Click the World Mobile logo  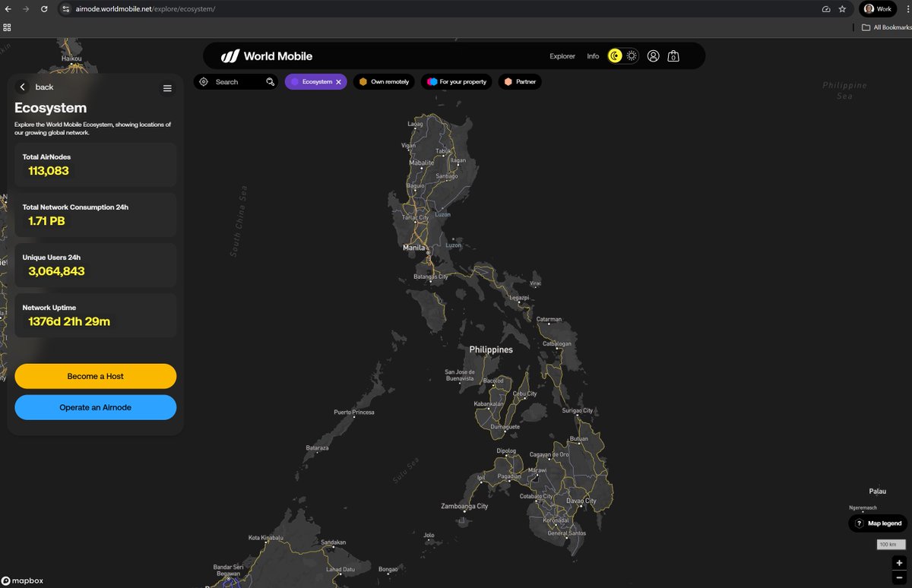(267, 56)
